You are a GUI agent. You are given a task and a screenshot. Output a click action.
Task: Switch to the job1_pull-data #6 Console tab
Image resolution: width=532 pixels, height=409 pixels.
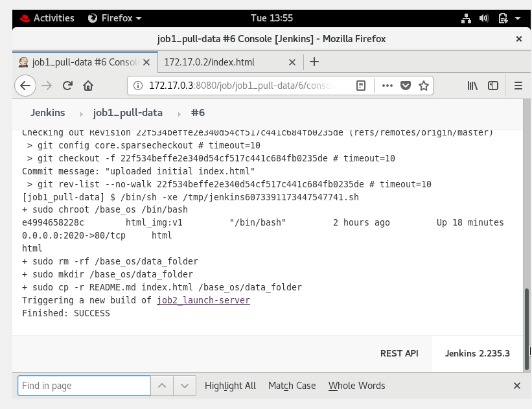pyautogui.click(x=85, y=62)
